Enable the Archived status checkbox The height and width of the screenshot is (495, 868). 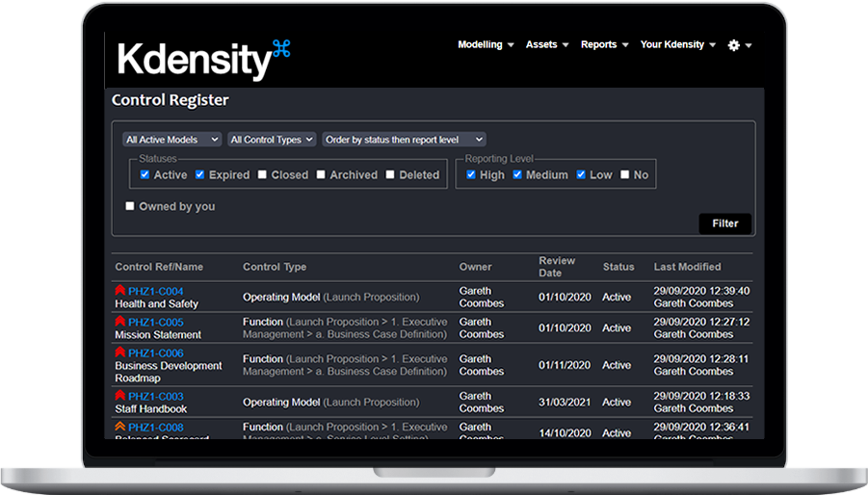point(321,174)
